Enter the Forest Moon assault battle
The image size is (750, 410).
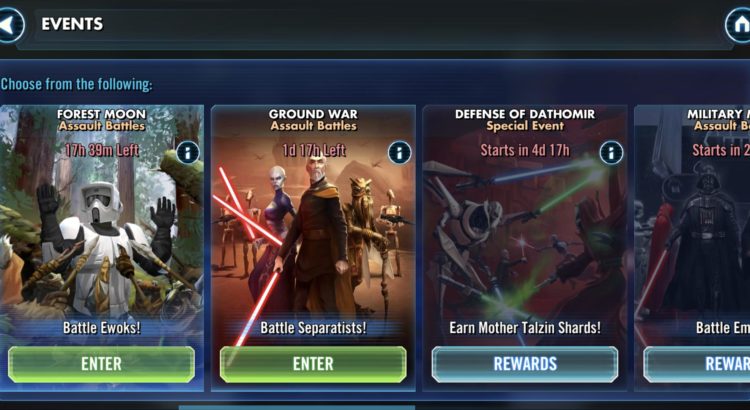pos(101,364)
